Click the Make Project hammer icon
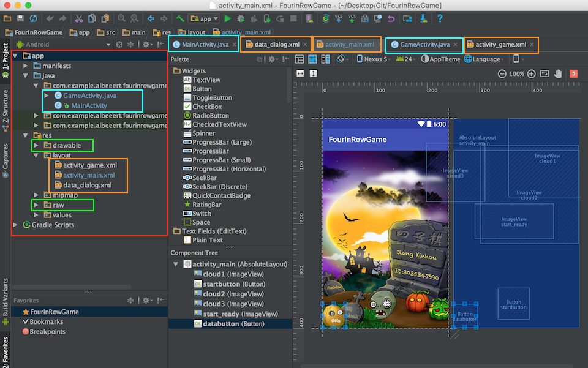This screenshot has width=588, height=368. coord(180,18)
